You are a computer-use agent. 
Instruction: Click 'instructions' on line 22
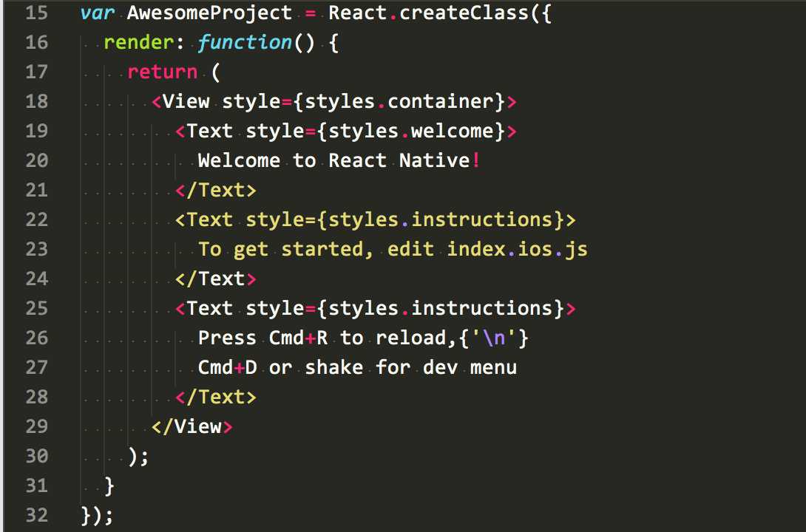[481, 219]
